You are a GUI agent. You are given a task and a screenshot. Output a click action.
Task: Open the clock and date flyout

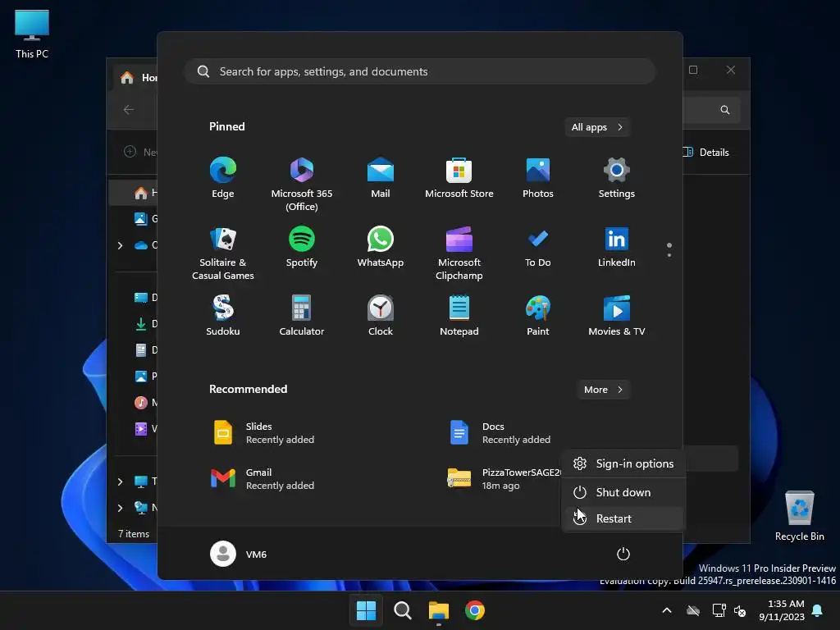(782, 610)
